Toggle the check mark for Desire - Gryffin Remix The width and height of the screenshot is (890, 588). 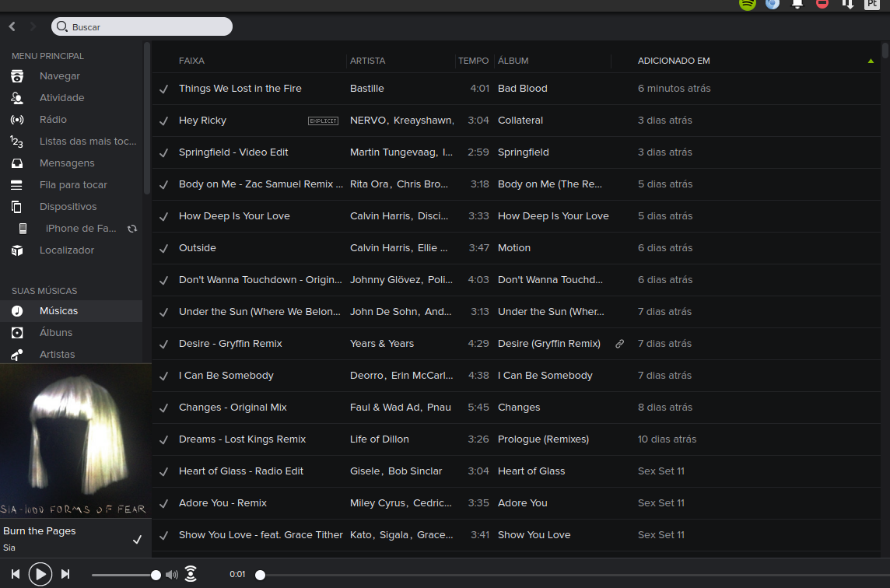pos(163,344)
